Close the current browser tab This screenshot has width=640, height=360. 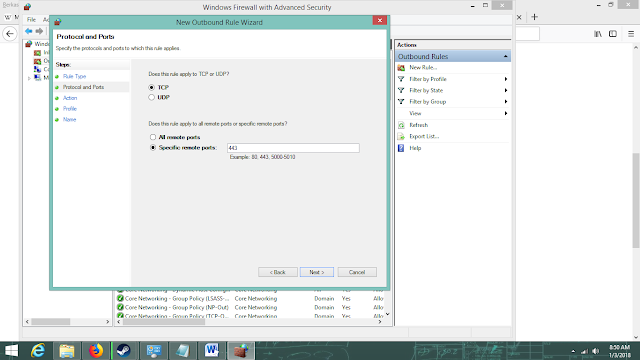[519, 17]
